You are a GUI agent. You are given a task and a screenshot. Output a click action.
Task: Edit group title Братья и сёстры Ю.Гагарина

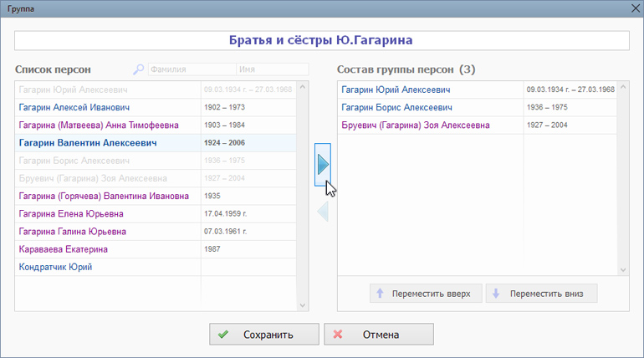[322, 40]
